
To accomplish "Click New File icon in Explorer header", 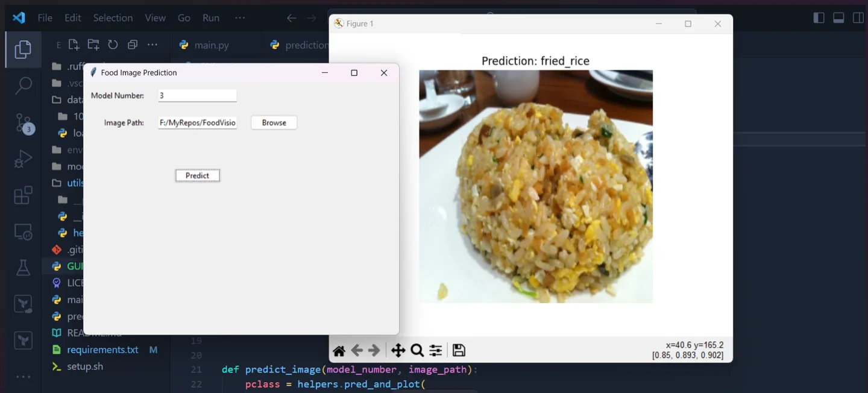I will coord(74,45).
